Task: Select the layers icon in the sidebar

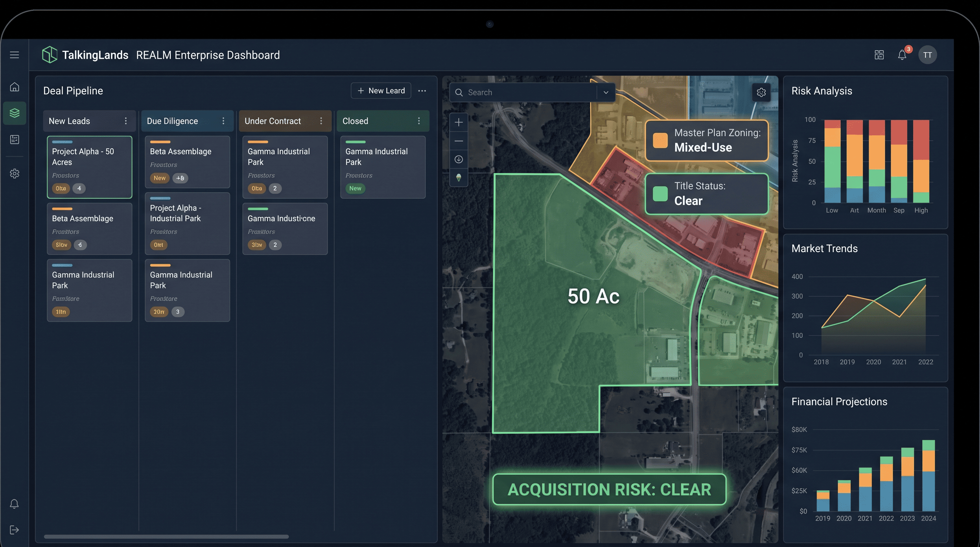Action: tap(15, 113)
